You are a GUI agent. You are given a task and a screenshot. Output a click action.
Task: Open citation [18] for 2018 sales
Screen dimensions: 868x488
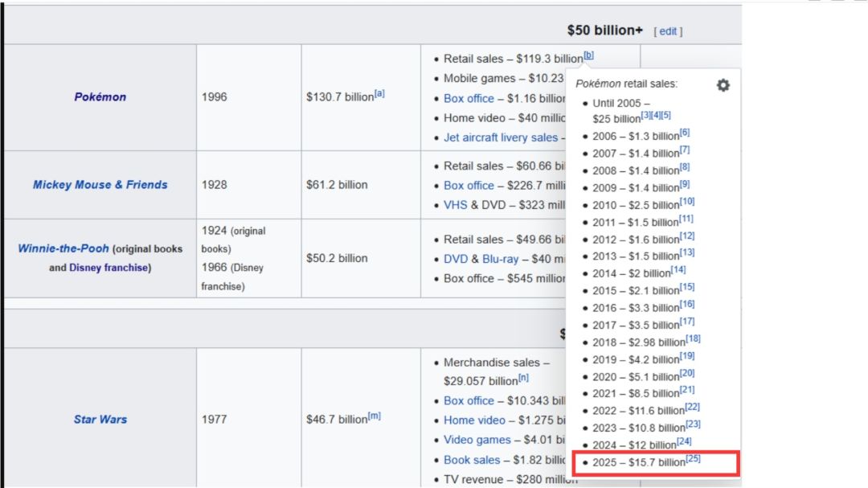[x=693, y=338]
